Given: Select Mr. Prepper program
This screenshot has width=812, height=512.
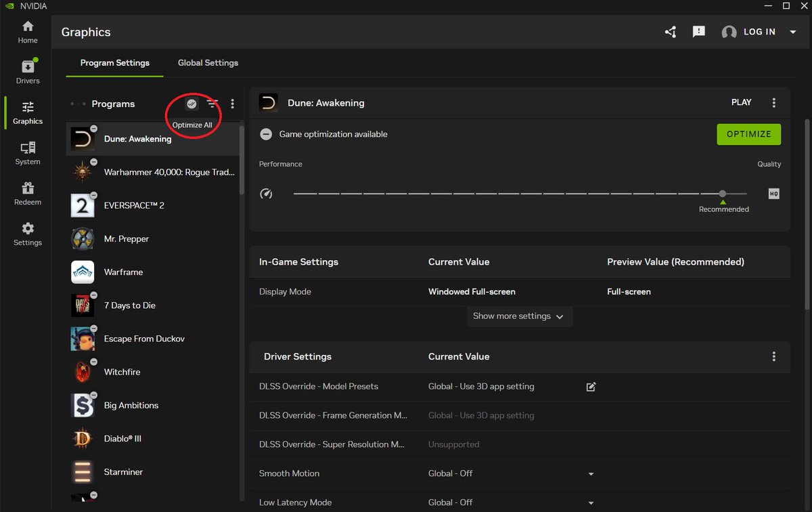Looking at the screenshot, I should pyautogui.click(x=152, y=239).
